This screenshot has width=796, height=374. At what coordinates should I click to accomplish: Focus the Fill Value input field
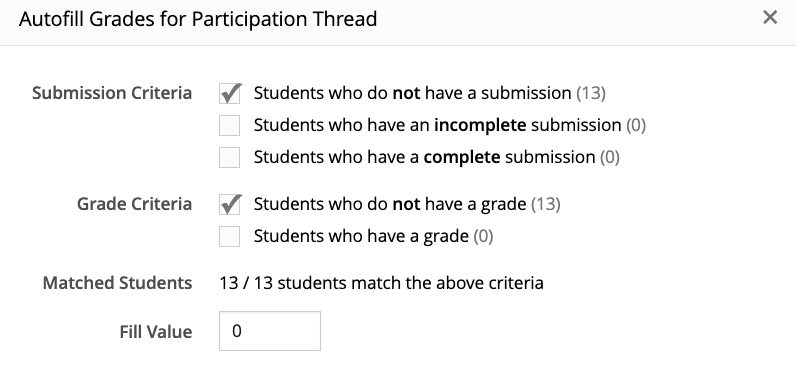[x=270, y=331]
